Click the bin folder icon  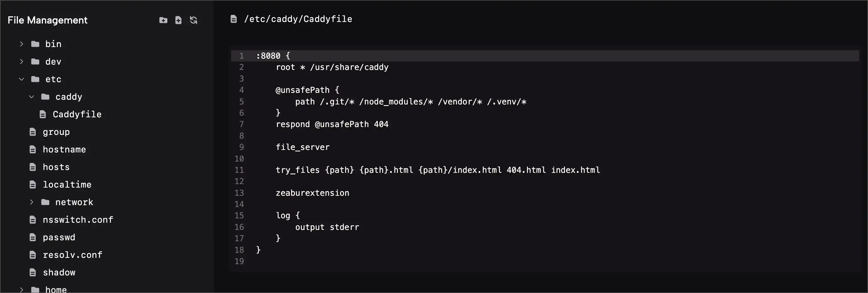click(35, 44)
